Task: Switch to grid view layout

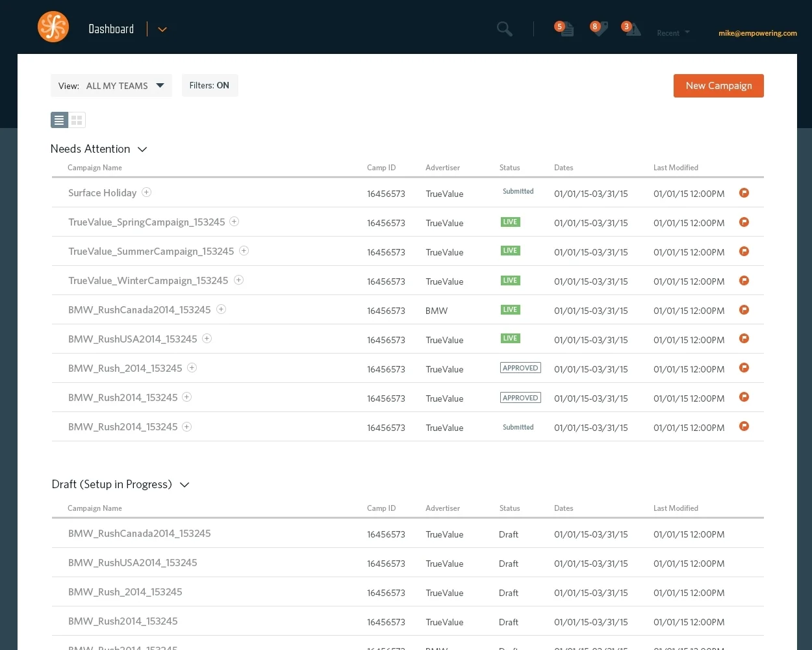Action: pyautogui.click(x=76, y=120)
